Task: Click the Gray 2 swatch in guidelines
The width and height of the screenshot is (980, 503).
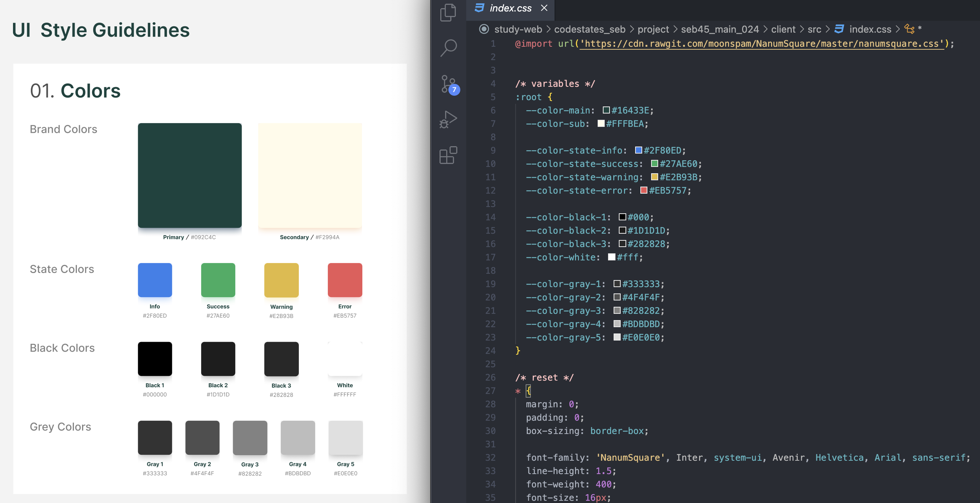Action: 202,438
